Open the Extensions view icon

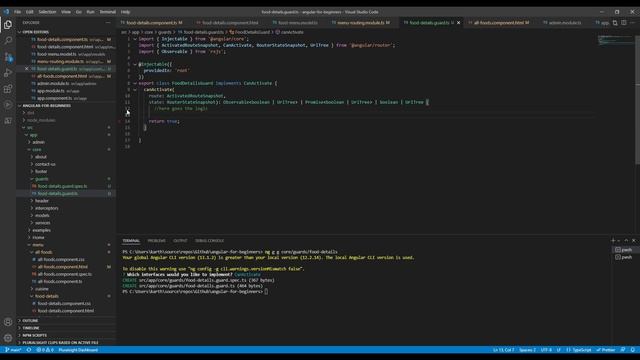[x=8, y=89]
